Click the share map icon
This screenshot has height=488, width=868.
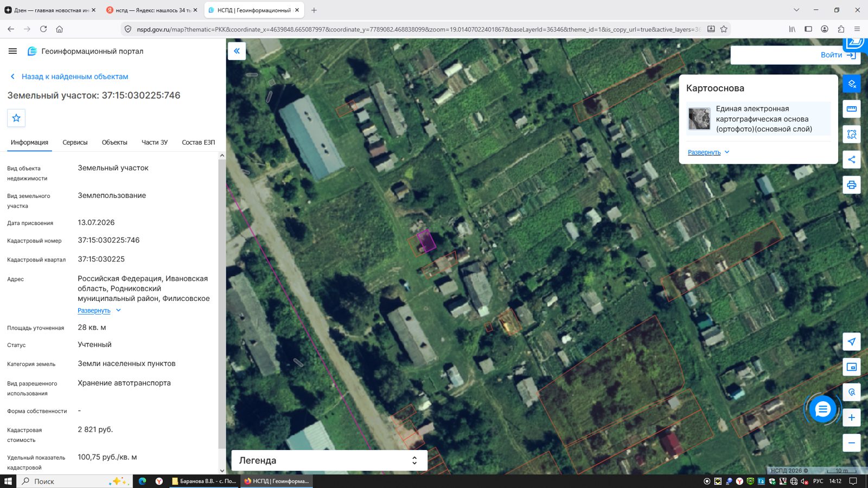(x=851, y=159)
